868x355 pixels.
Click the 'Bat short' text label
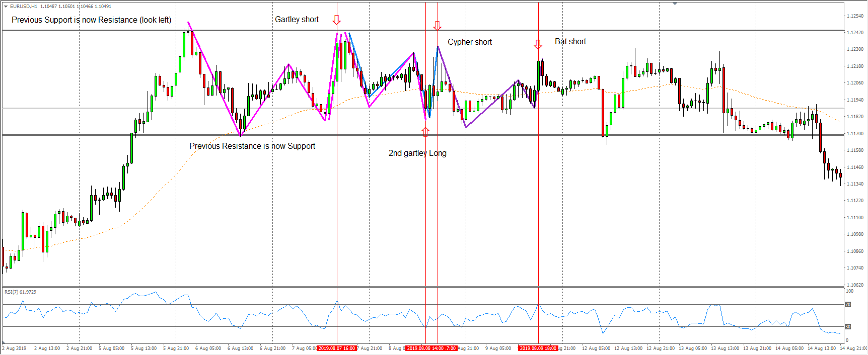[570, 42]
